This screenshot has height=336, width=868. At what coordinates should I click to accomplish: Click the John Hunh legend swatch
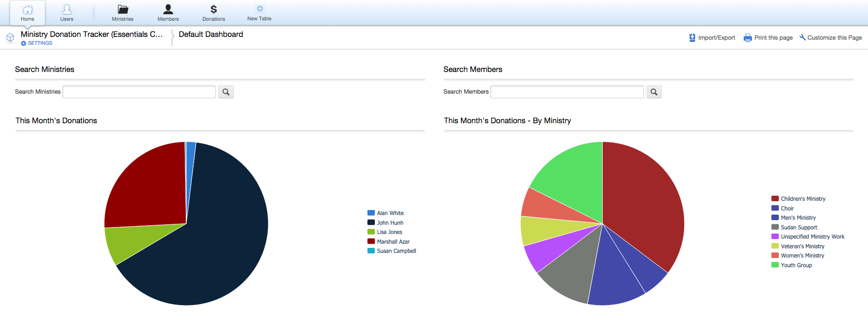click(371, 222)
